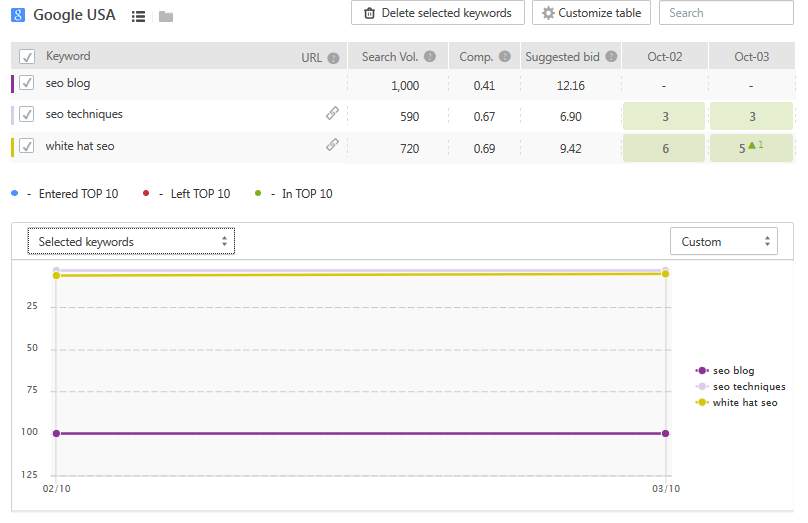This screenshot has height=523, width=808.
Task: Uncheck the seo blog keyword checkbox
Action: pos(27,82)
